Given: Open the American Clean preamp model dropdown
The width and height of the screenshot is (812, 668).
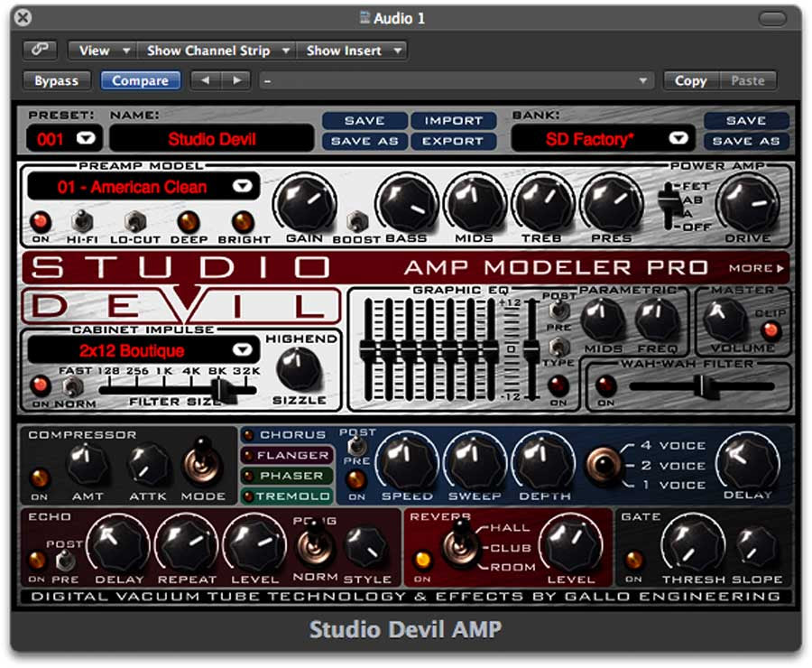Looking at the screenshot, I should coord(242,186).
